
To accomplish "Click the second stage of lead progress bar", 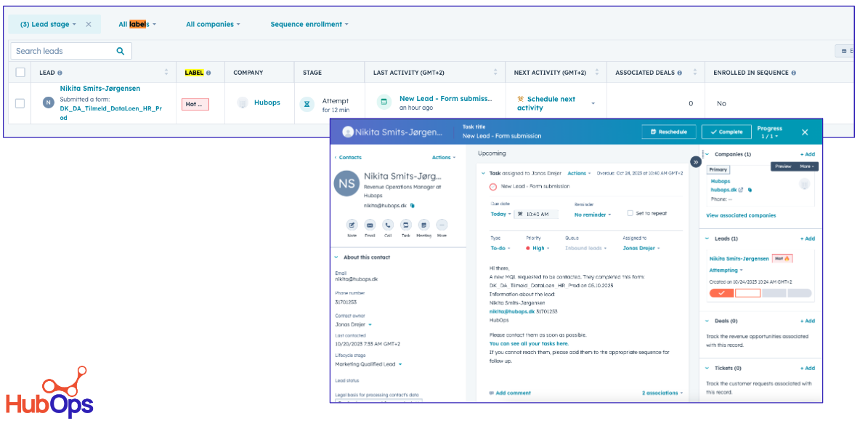I will (748, 293).
